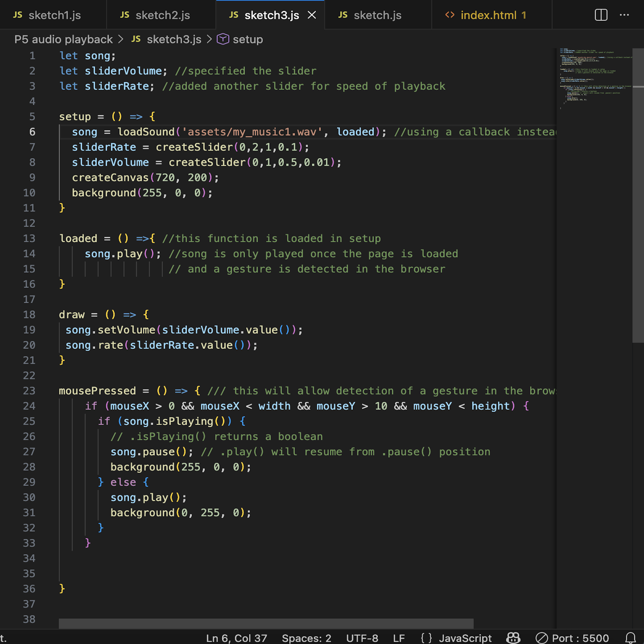Click line number 23 in gutter
Viewport: 644px width, 644px height.
[x=29, y=391]
